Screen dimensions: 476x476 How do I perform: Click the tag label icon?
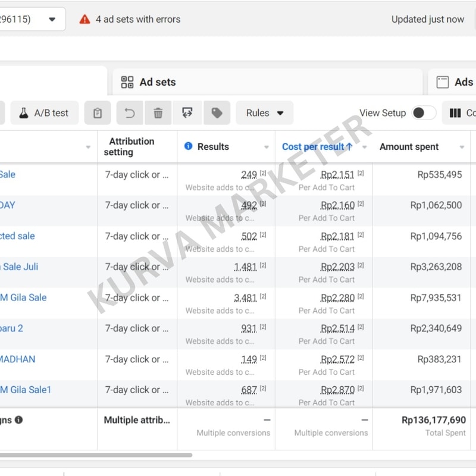pyautogui.click(x=217, y=113)
